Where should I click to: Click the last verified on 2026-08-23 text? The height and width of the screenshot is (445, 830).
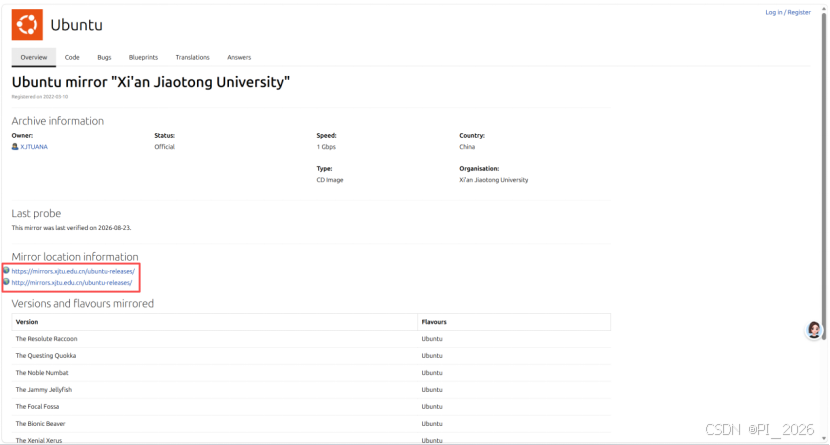[x=71, y=228]
